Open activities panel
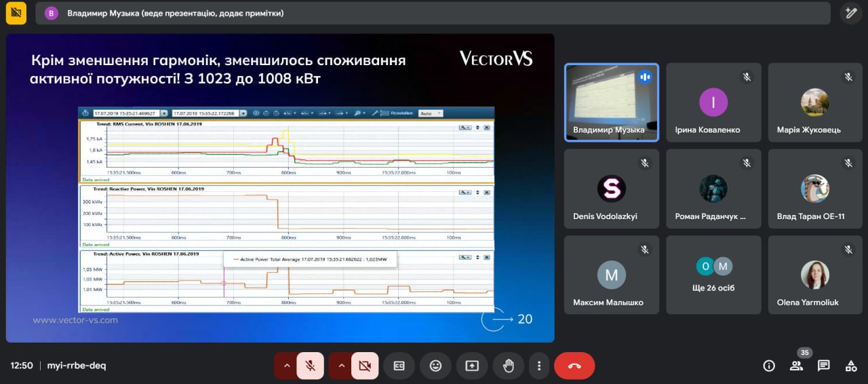868x384 pixels. (850, 366)
